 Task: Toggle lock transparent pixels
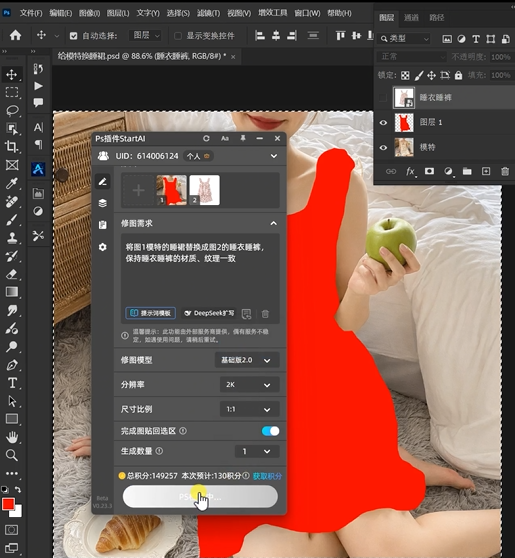point(405,75)
